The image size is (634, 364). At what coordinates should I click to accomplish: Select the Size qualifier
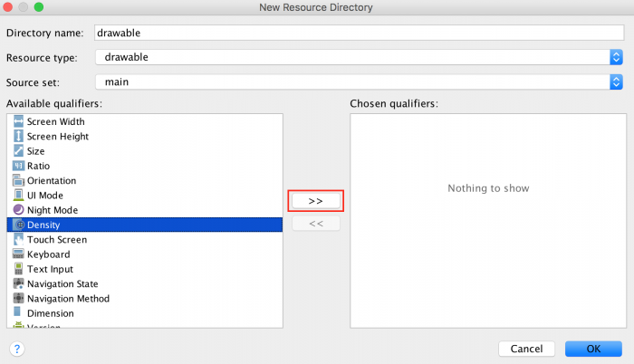tap(36, 151)
